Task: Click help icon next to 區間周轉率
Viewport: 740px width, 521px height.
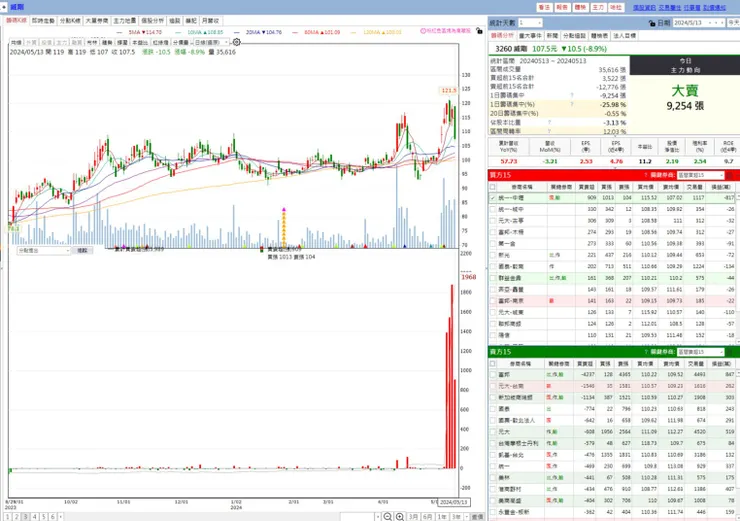Action: [550, 131]
